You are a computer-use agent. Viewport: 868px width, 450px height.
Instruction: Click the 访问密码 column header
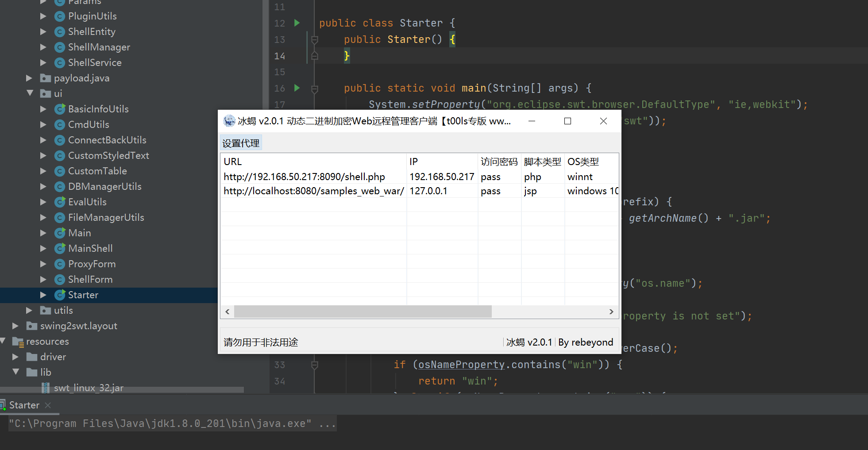[499, 162]
